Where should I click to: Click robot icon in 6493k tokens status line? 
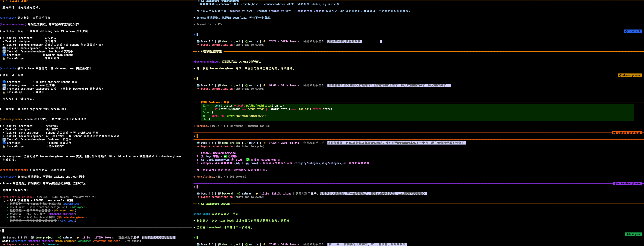[198, 42]
